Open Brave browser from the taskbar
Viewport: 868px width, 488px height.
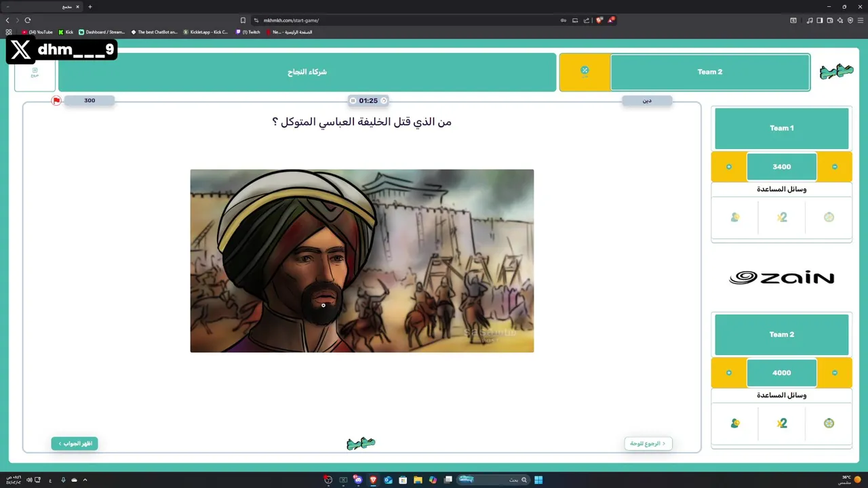click(x=374, y=480)
